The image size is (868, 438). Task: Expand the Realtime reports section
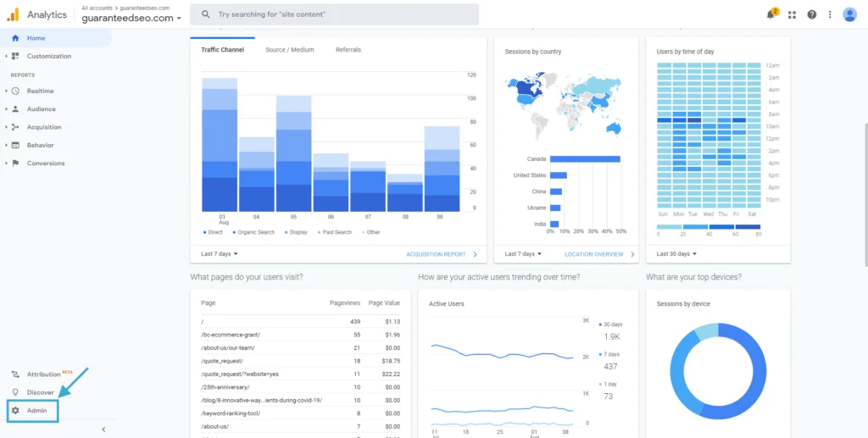(x=39, y=91)
